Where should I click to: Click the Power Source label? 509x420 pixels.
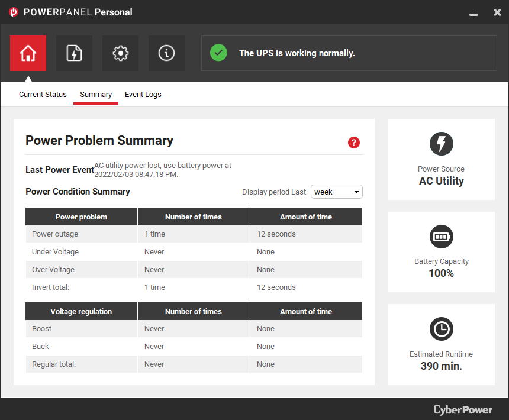click(441, 169)
